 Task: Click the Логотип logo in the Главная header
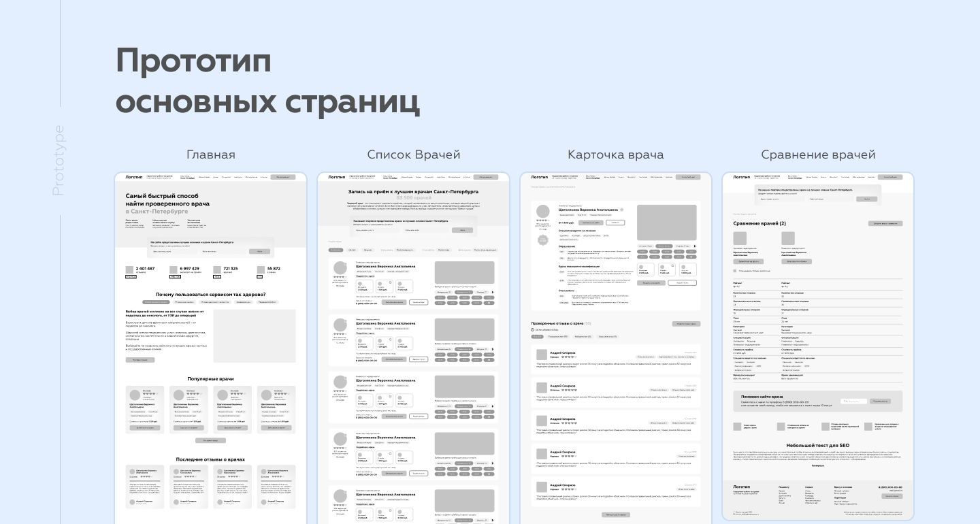pyautogui.click(x=134, y=177)
